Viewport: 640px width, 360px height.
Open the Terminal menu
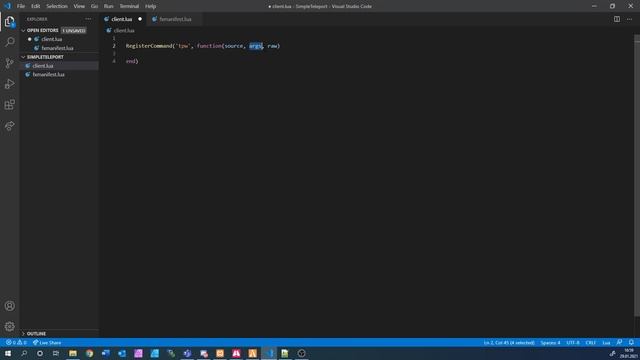tap(129, 6)
